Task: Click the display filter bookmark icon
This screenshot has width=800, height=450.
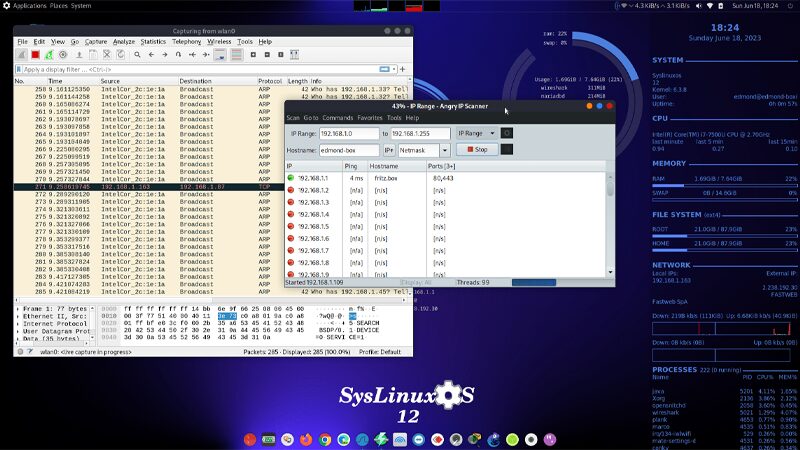Action: 19,69
